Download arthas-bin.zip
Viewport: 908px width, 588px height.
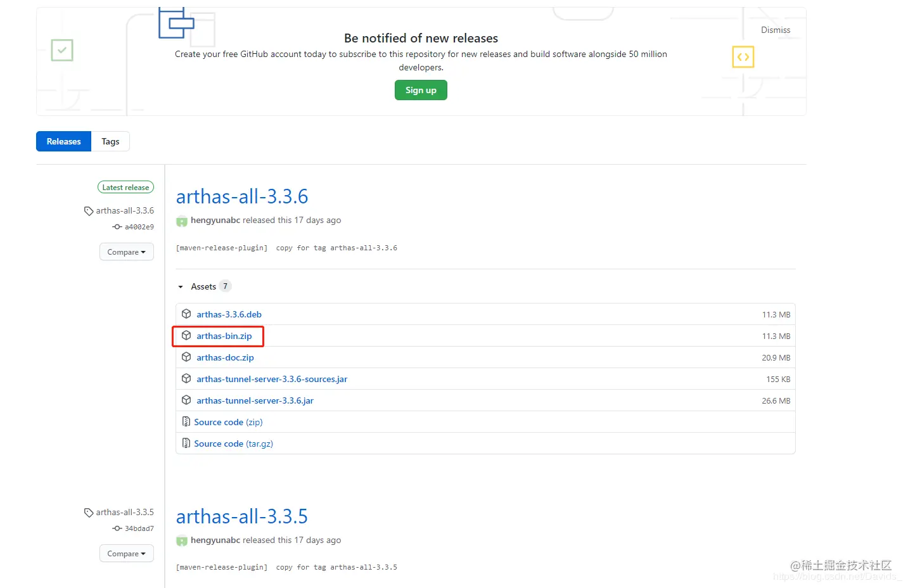224,336
